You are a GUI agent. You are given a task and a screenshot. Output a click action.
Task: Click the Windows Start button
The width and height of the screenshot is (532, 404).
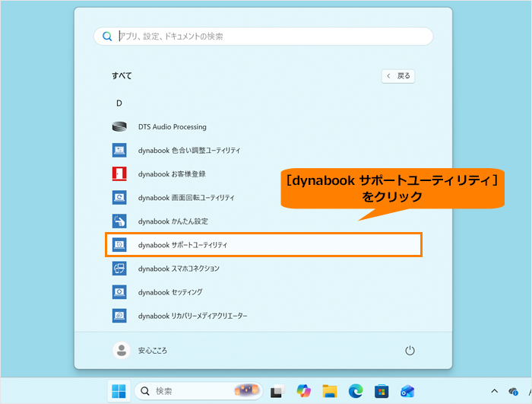119,391
